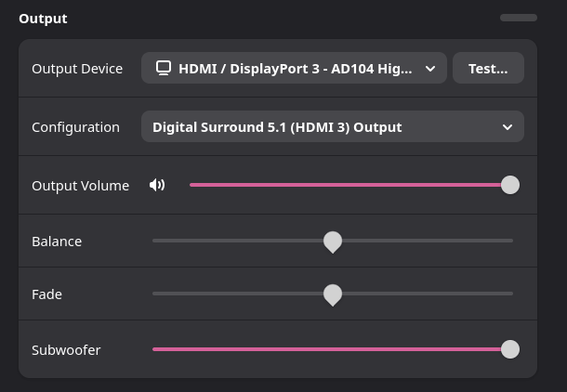
Task: Open the Configuration profile dropdown
Action: point(332,126)
